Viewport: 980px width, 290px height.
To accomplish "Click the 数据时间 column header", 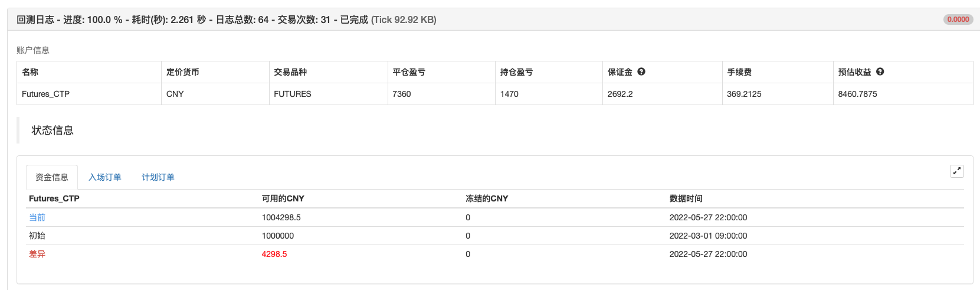I will tap(686, 198).
